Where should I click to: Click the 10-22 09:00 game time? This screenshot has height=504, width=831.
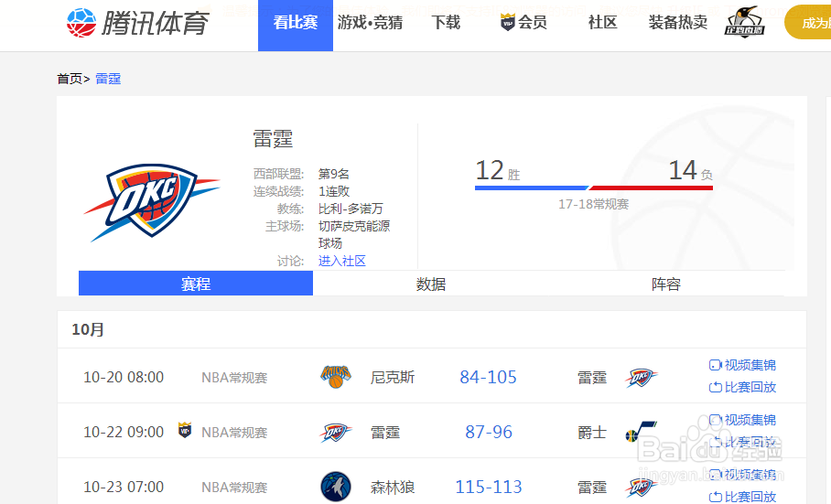124,433
